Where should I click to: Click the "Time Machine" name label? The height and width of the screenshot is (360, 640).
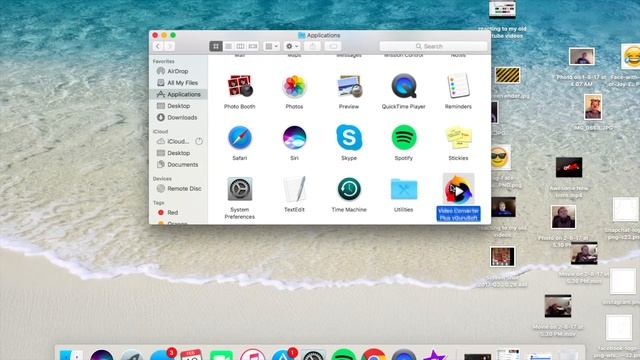point(349,209)
